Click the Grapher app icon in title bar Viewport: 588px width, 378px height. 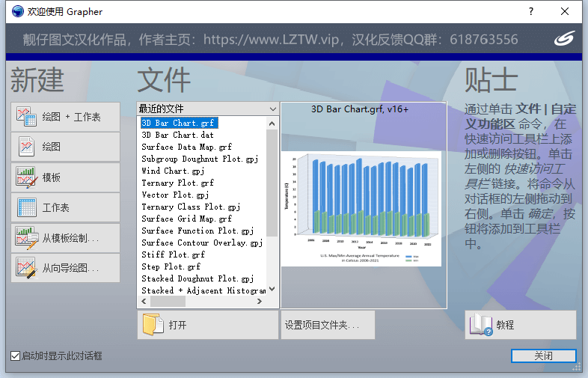coord(17,12)
